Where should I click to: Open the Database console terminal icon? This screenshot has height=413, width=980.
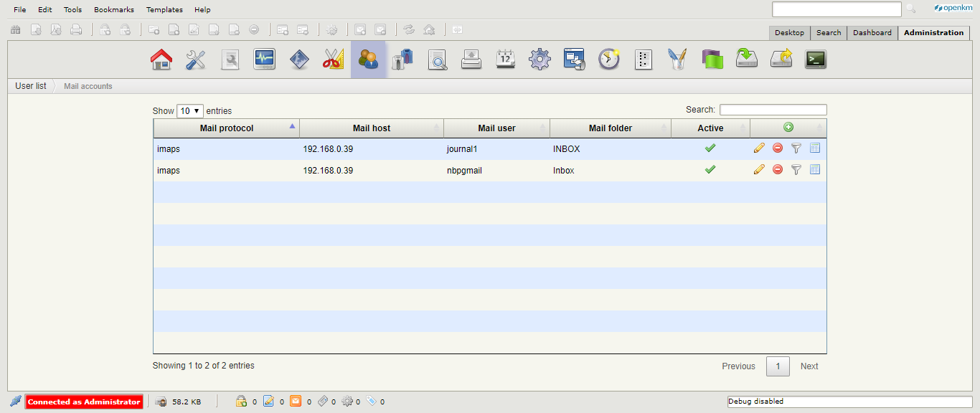coord(815,60)
